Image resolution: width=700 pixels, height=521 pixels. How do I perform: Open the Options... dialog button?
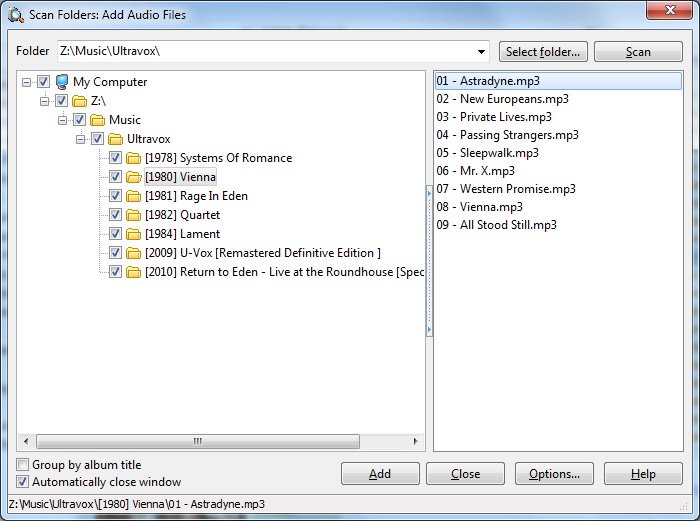(x=554, y=474)
